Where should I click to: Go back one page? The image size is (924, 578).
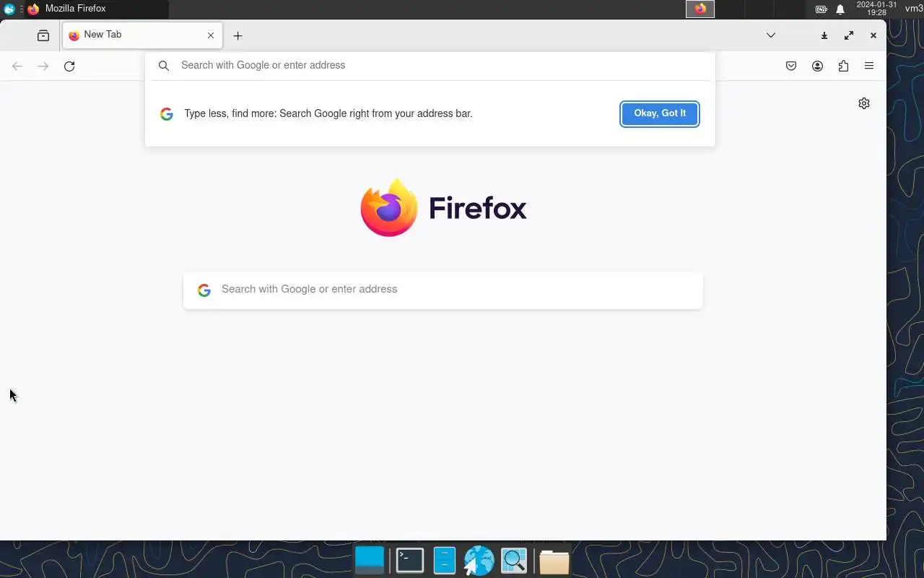point(17,66)
